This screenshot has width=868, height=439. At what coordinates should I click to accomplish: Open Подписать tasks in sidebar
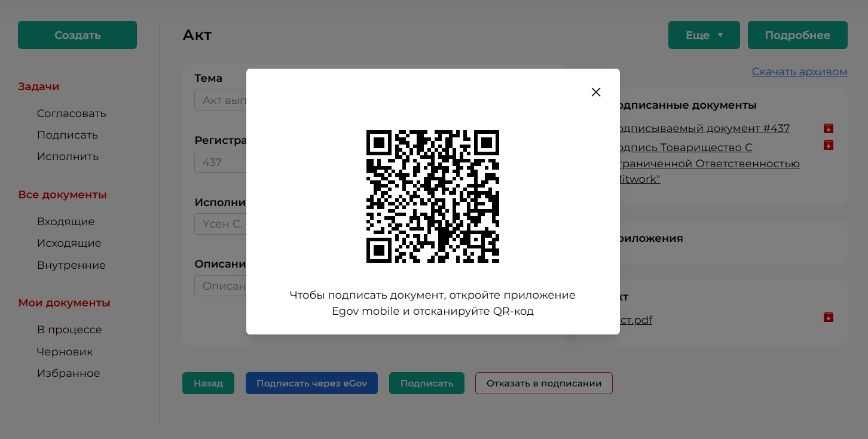[68, 135]
